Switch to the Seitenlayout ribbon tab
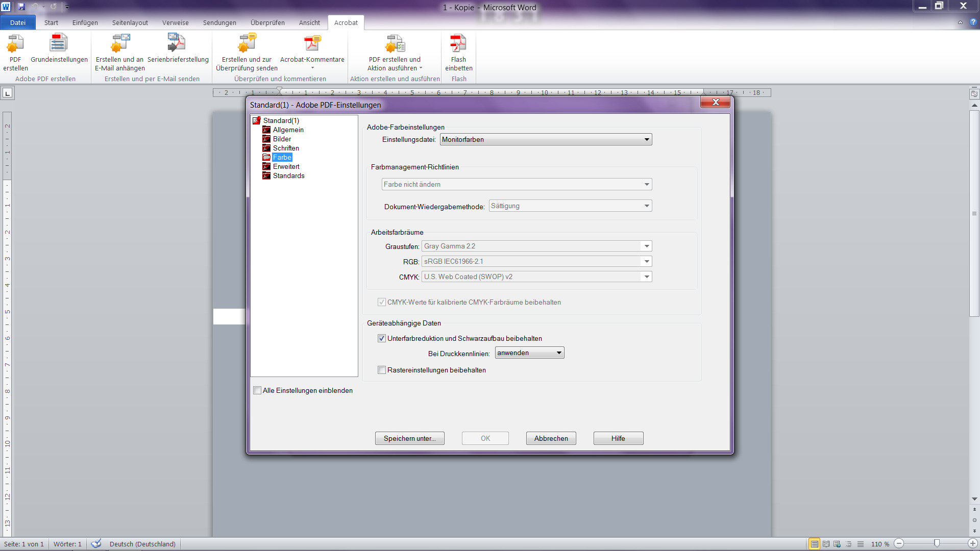Viewport: 980px width, 551px height. (130, 23)
